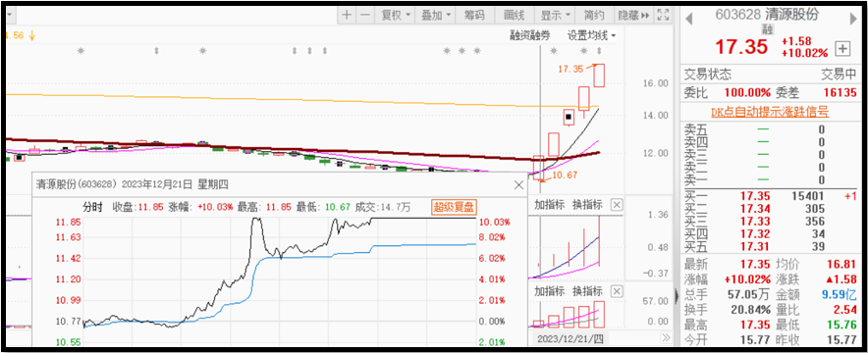
Task: Click the latest candlestick near 17.35
Action: (598, 76)
